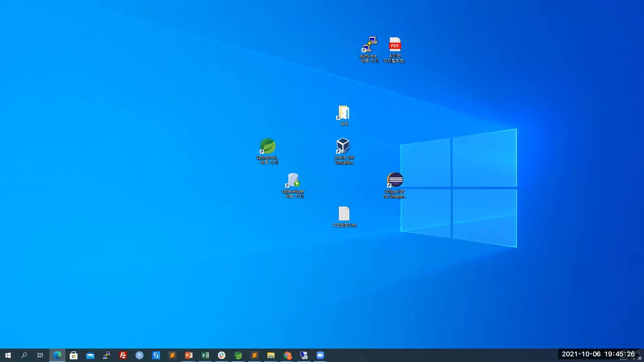This screenshot has height=362, width=644.
Task: Select the 공유 folder shortcut
Action: [x=344, y=113]
